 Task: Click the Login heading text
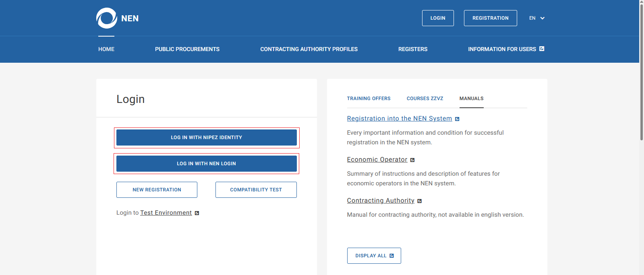click(130, 99)
